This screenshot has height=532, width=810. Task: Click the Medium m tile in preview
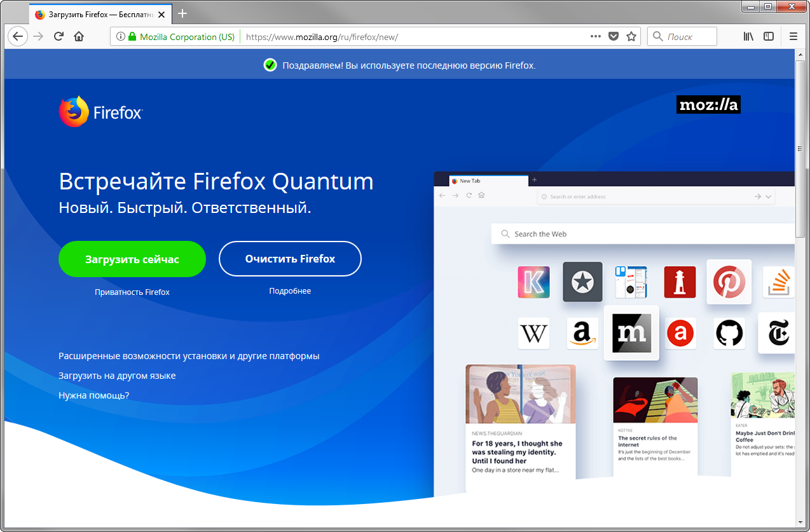631,333
